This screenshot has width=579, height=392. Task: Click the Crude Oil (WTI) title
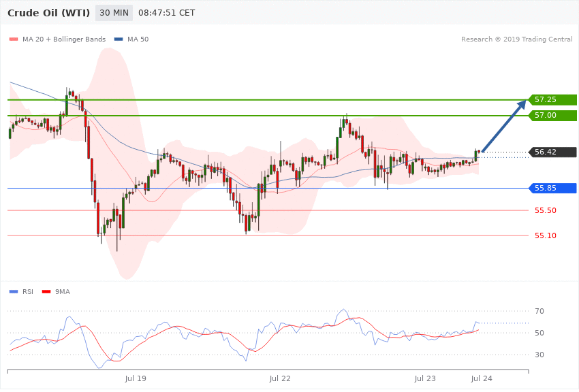(49, 13)
